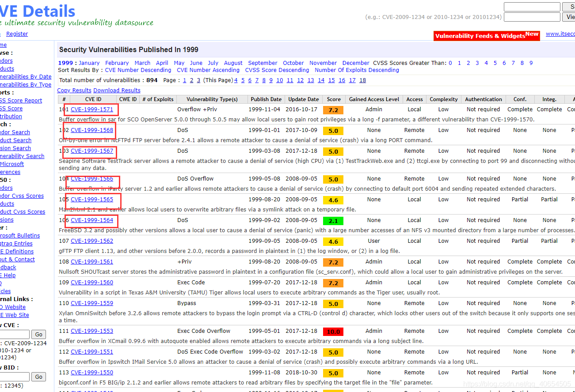Go to results page 10
This screenshot has height=392, width=575.
point(280,80)
